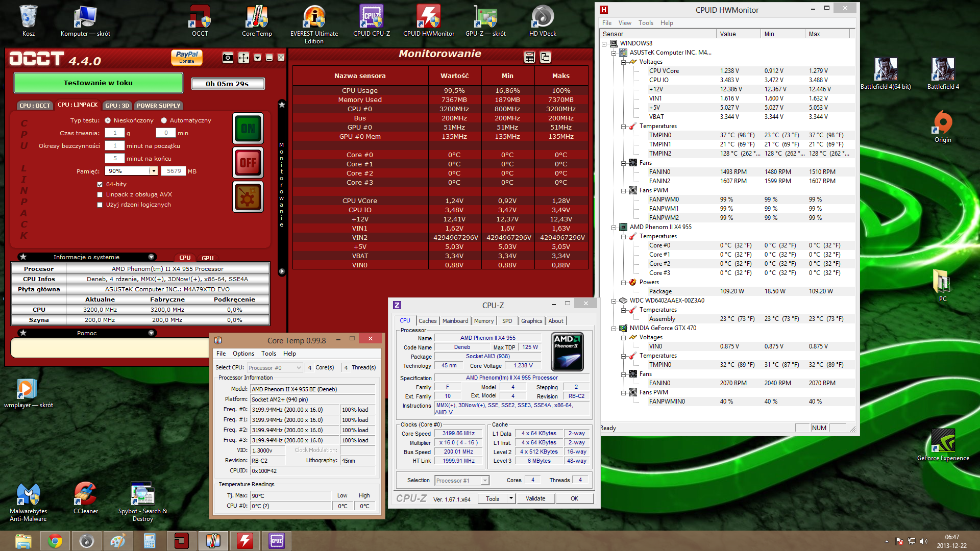Click the Chrome icon in the taskbar

(x=55, y=541)
